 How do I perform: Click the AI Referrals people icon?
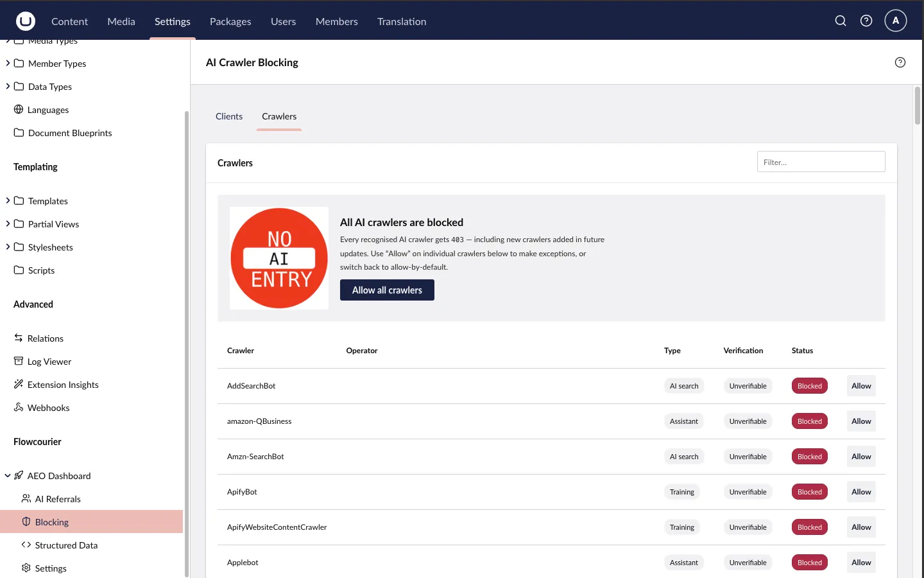tap(26, 498)
